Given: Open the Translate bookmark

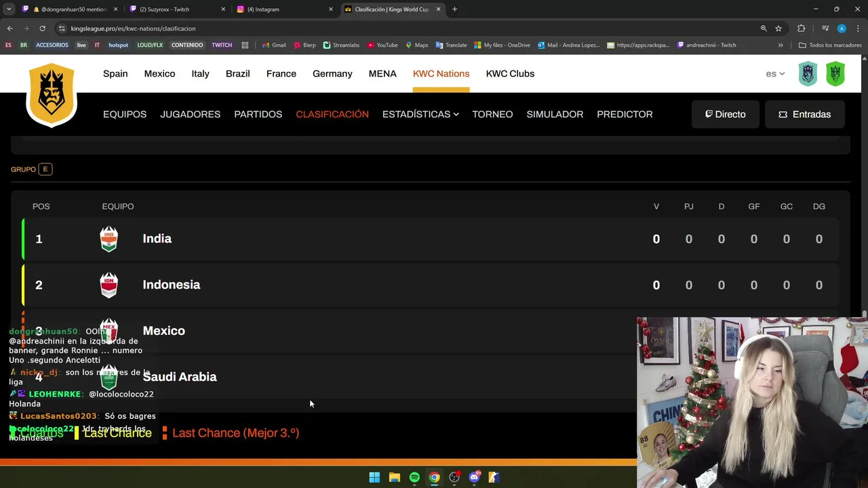Looking at the screenshot, I should 451,45.
